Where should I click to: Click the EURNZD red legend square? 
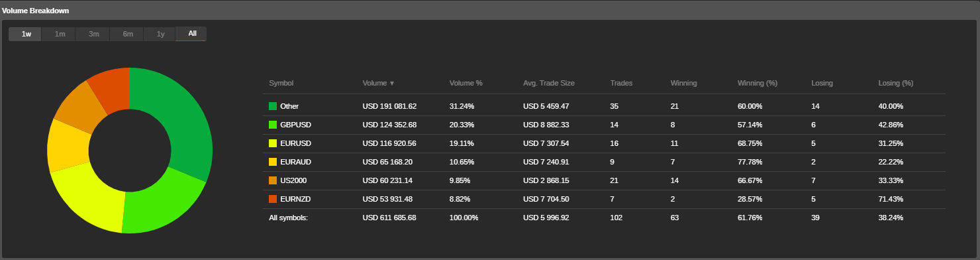[x=273, y=199]
